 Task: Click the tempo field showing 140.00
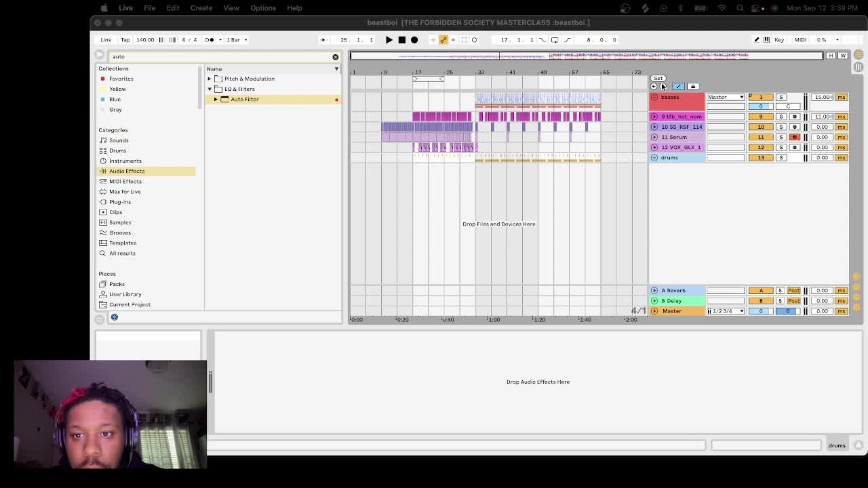pos(145,40)
